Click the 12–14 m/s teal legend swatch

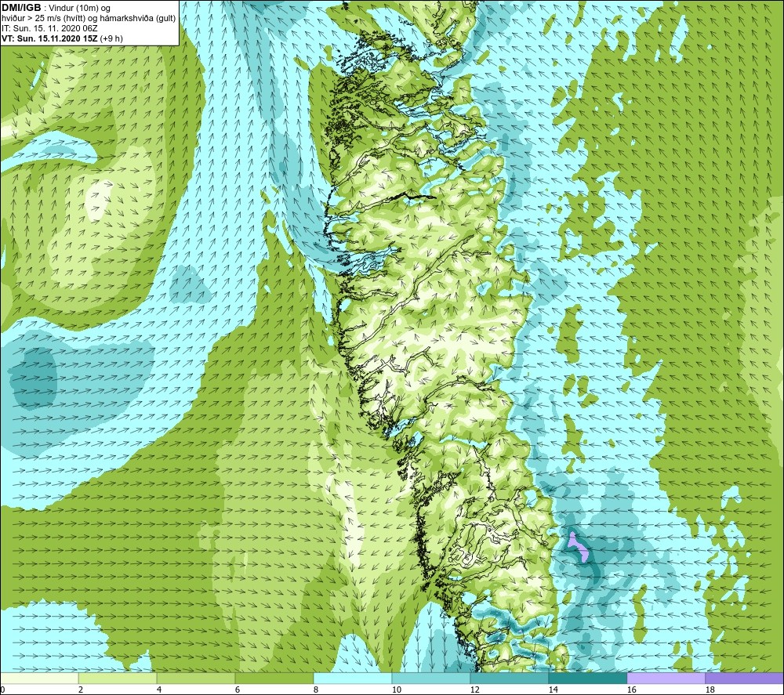[x=509, y=678]
